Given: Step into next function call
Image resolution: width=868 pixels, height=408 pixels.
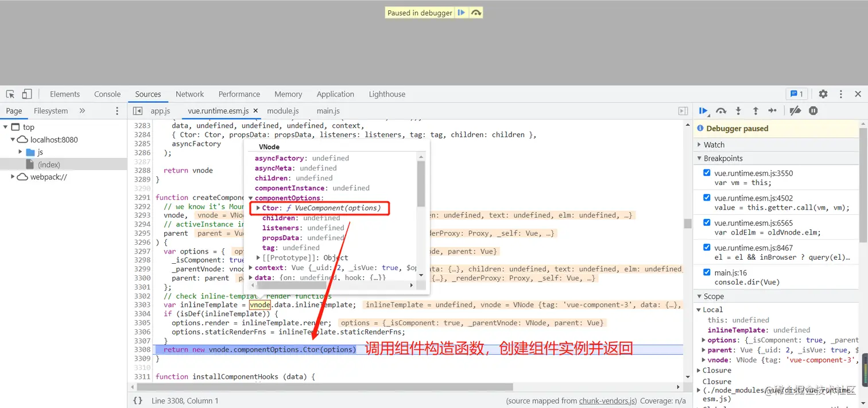Looking at the screenshot, I should coord(738,111).
